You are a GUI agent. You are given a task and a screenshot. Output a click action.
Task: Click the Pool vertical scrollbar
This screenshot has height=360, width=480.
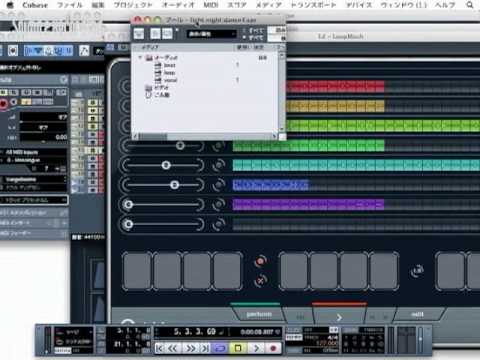(282, 92)
